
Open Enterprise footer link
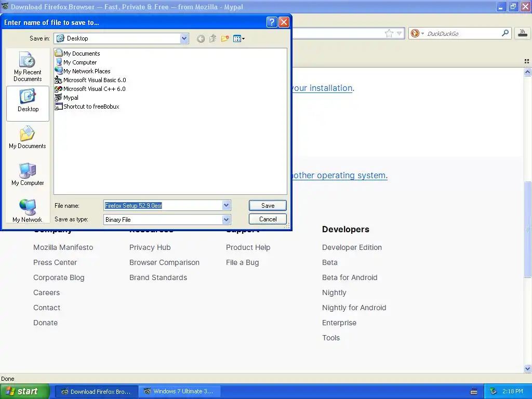point(339,323)
